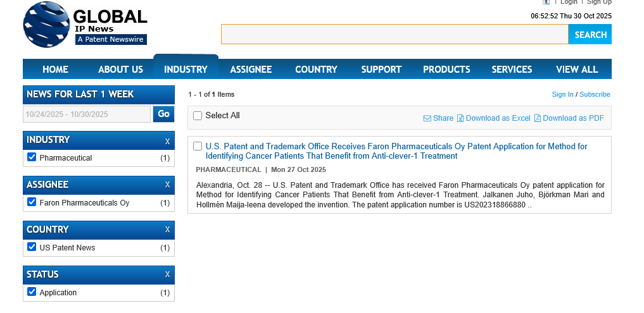Uncheck the Pharmaceutical industry filter
Image resolution: width=644 pixels, height=313 pixels.
(x=32, y=157)
